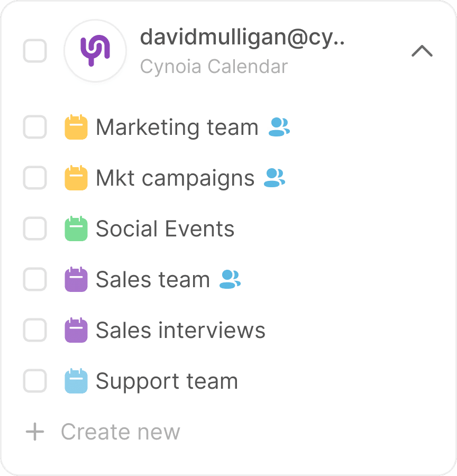Click the purple Cynoia logo avatar
The width and height of the screenshot is (457, 476).
click(x=95, y=51)
